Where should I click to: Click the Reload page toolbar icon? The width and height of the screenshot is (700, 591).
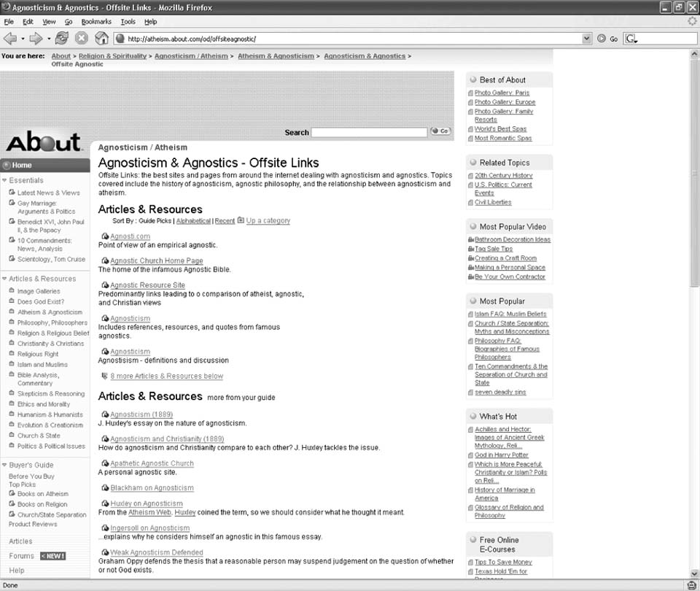coord(62,38)
